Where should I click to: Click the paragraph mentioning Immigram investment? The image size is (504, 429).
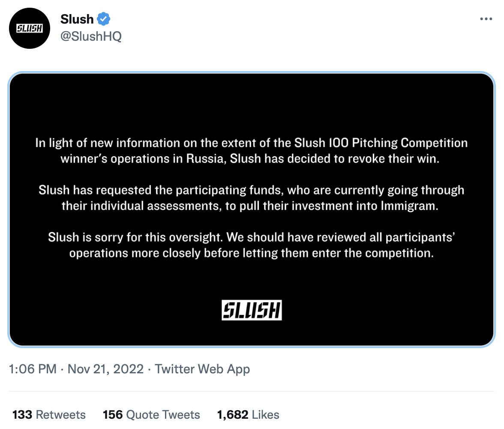tap(252, 198)
